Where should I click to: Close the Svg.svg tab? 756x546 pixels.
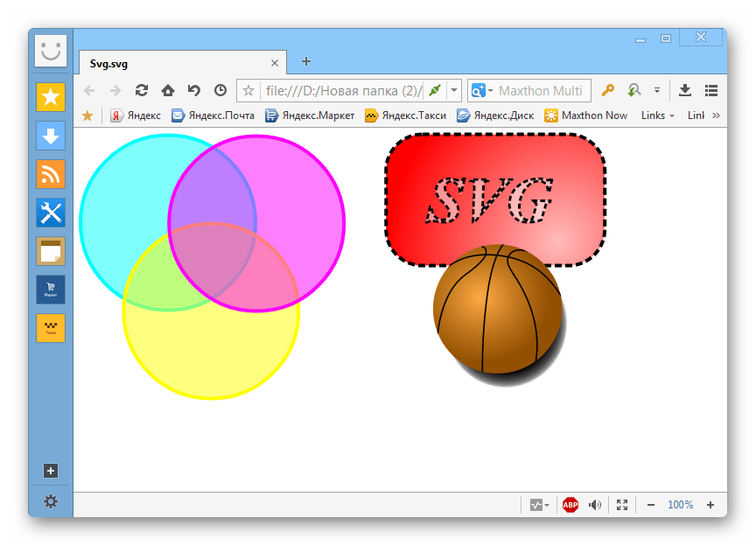pos(275,63)
